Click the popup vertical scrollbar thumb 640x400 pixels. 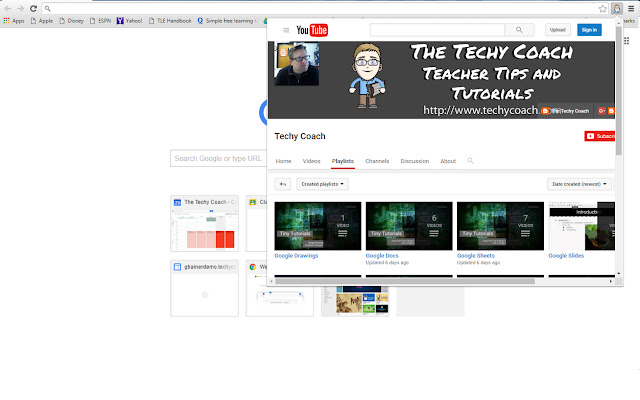[619, 91]
